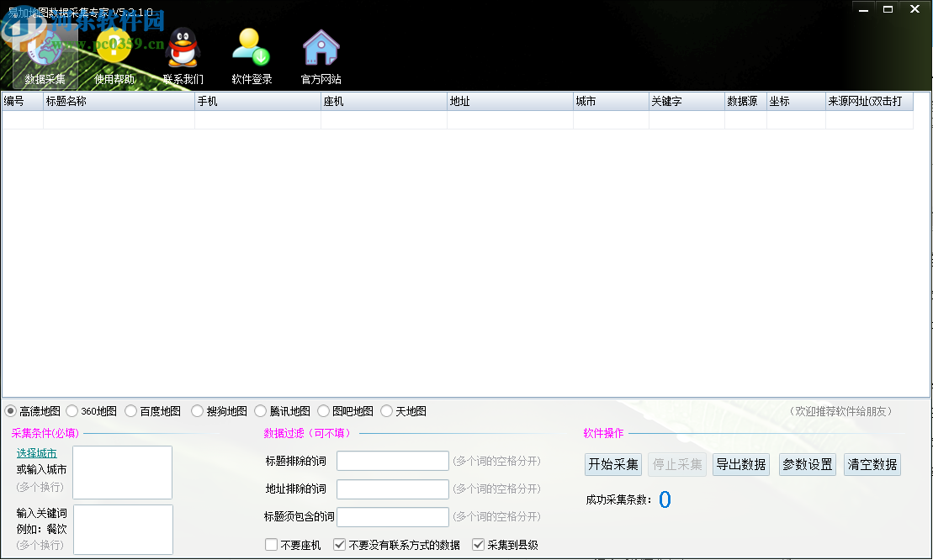
Task: Choose 腾讯地图 as map source
Action: pyautogui.click(x=261, y=411)
